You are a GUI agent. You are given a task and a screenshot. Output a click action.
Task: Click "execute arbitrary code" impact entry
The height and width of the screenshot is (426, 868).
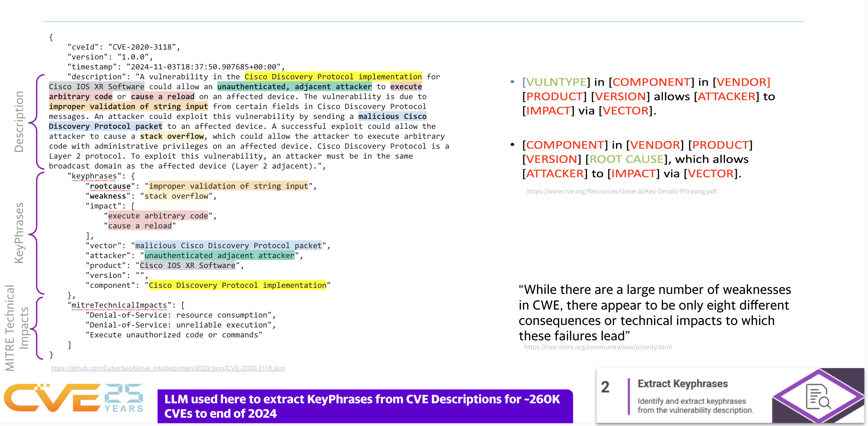[158, 216]
